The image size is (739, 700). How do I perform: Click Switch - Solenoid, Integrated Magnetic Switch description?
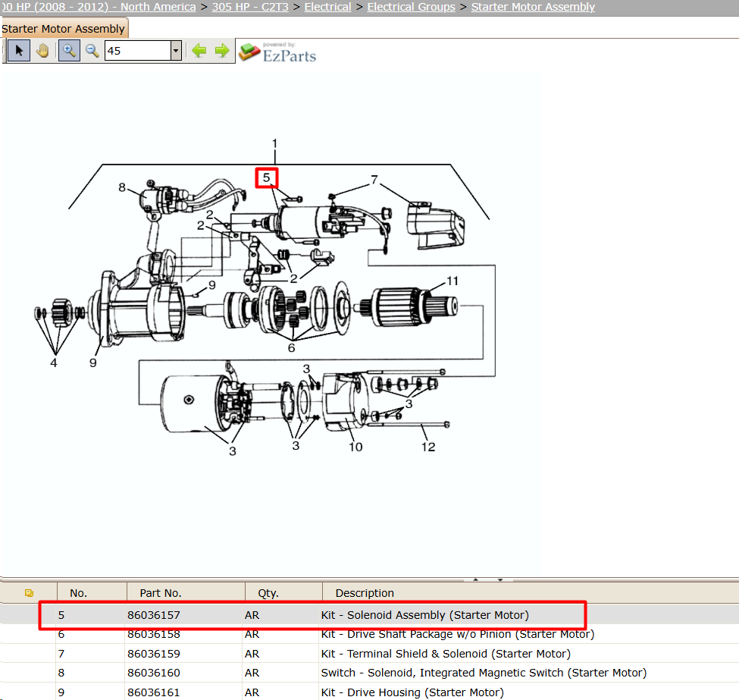pyautogui.click(x=484, y=673)
